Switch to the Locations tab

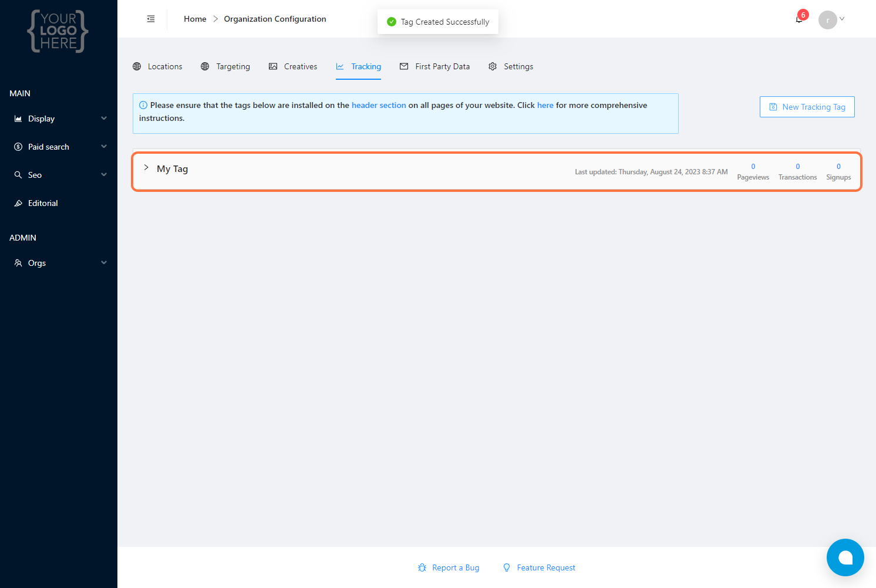coord(157,66)
